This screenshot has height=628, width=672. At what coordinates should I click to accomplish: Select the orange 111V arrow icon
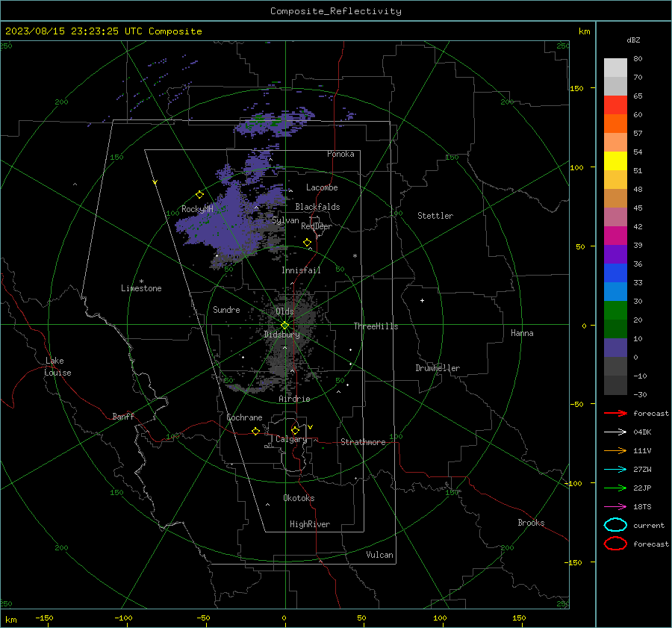[x=615, y=450]
